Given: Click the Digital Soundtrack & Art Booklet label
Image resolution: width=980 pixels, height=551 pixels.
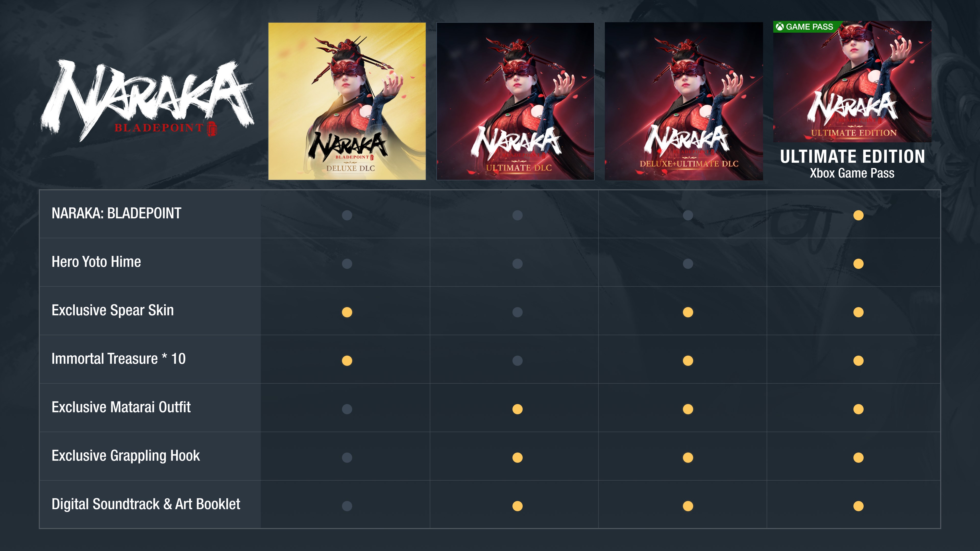Looking at the screenshot, I should pos(146,504).
